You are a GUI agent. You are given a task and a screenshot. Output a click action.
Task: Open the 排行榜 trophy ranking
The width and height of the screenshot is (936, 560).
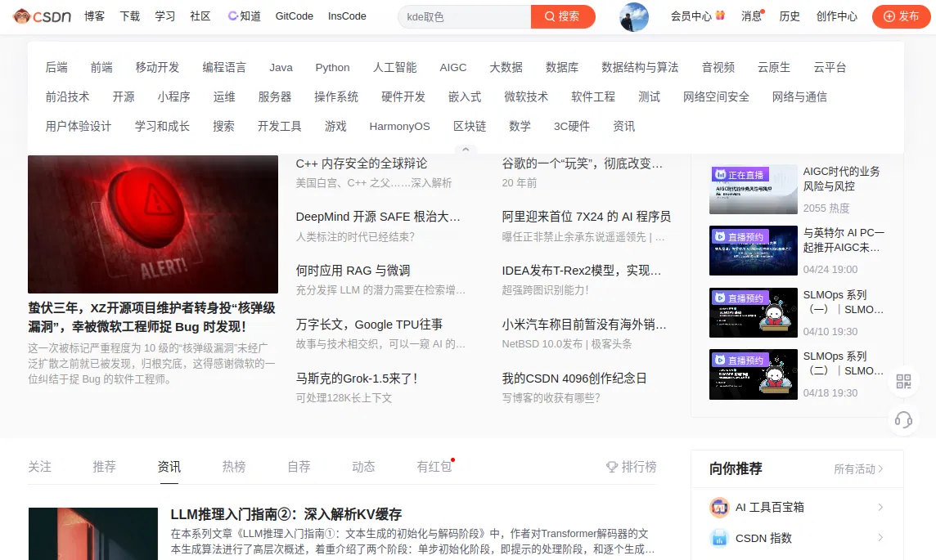coord(631,467)
